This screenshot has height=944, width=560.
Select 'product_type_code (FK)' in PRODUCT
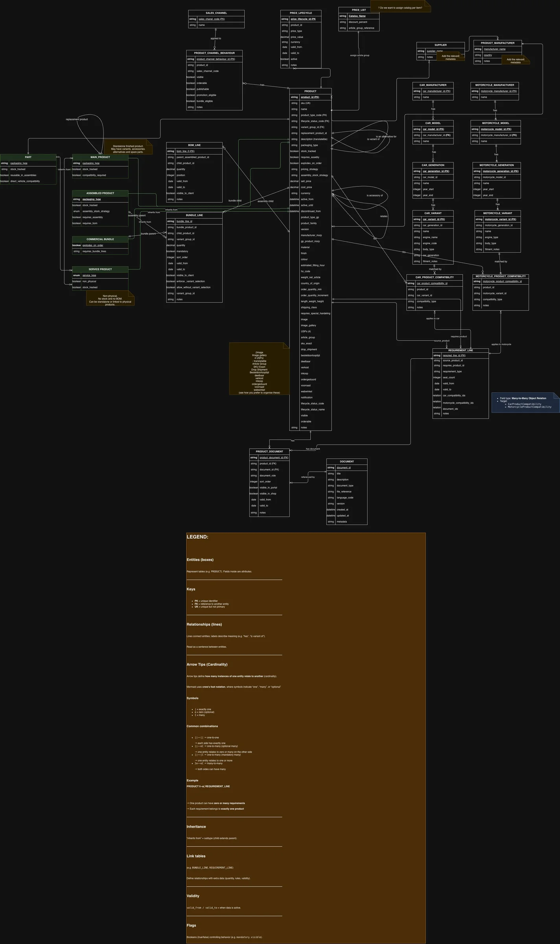311,115
